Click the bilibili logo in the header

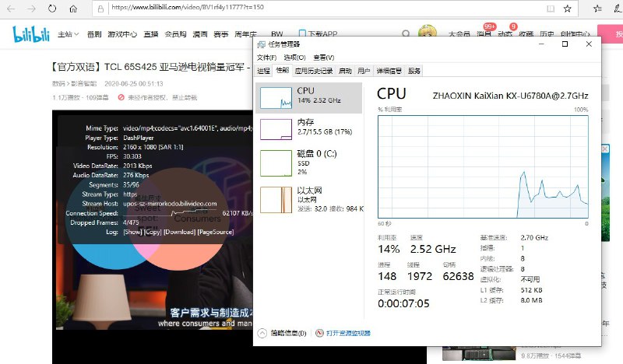coord(31,34)
